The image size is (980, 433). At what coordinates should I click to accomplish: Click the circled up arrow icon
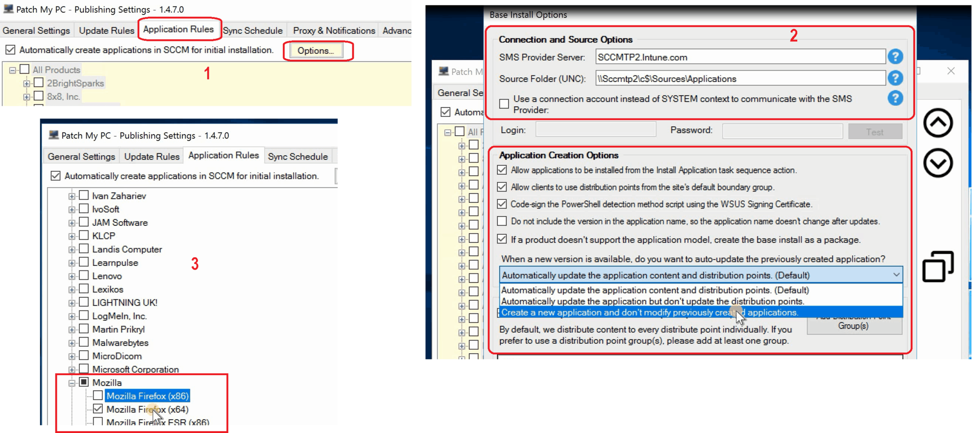tap(938, 123)
